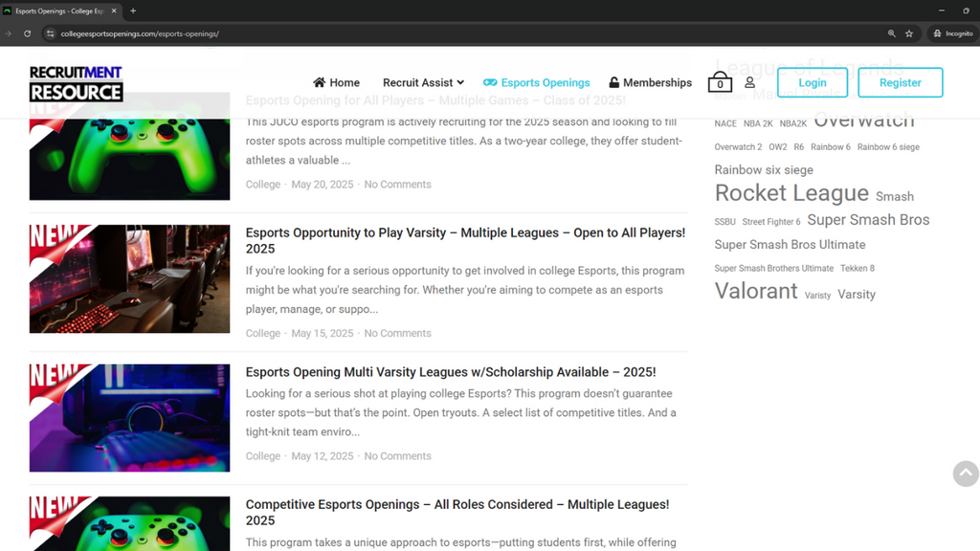Click the Valorant tag in the sidebar
This screenshot has width=980, height=551.
756,291
